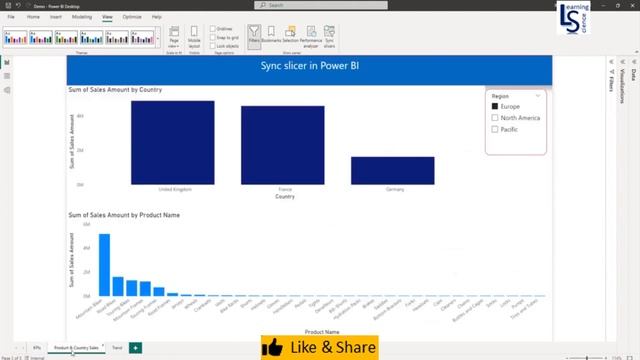Screen dimensions: 640x360
Task: Add a new page with the plus button
Action: point(136,348)
